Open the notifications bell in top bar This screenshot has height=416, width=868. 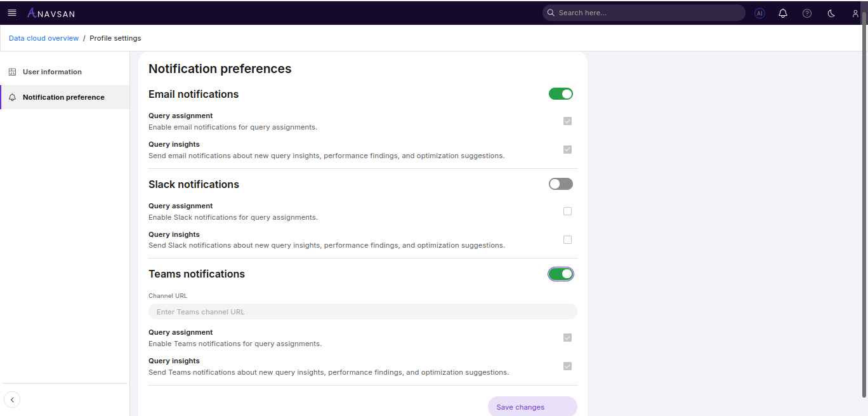pos(782,13)
